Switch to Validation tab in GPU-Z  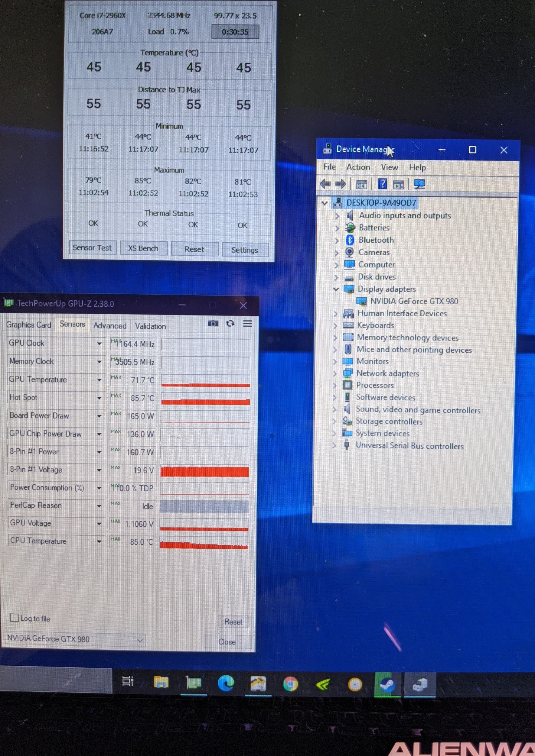click(150, 326)
